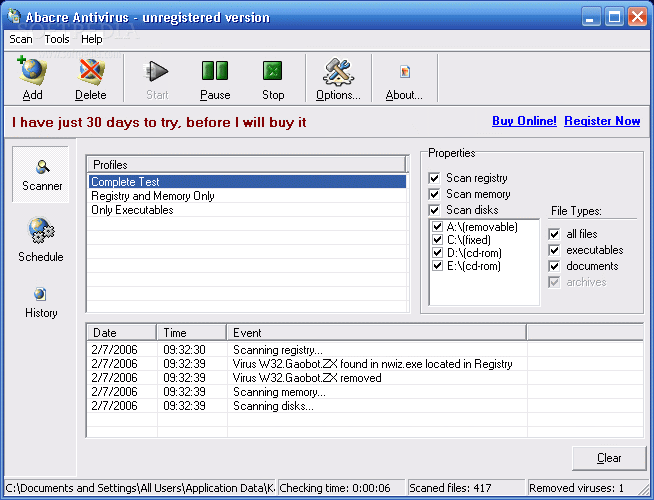Click the scanned path in status bar

point(140,488)
